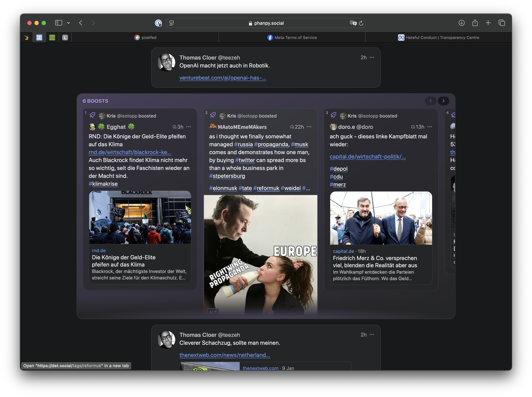Open more menu on doro.e post
This screenshot has width=532, height=397.
click(430, 127)
